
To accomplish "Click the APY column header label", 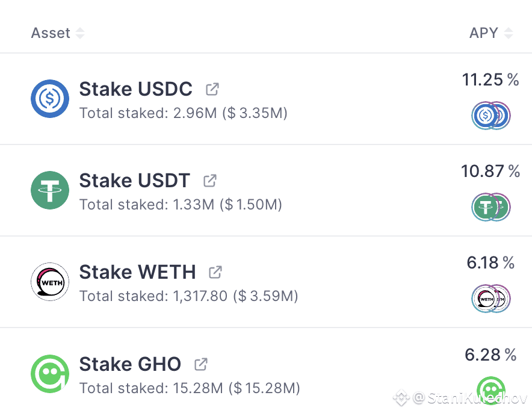I will 483,33.
